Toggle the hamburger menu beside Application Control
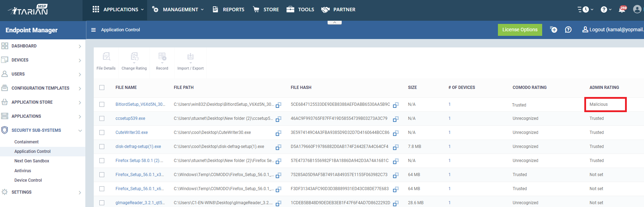The height and width of the screenshot is (207, 644). pos(93,30)
